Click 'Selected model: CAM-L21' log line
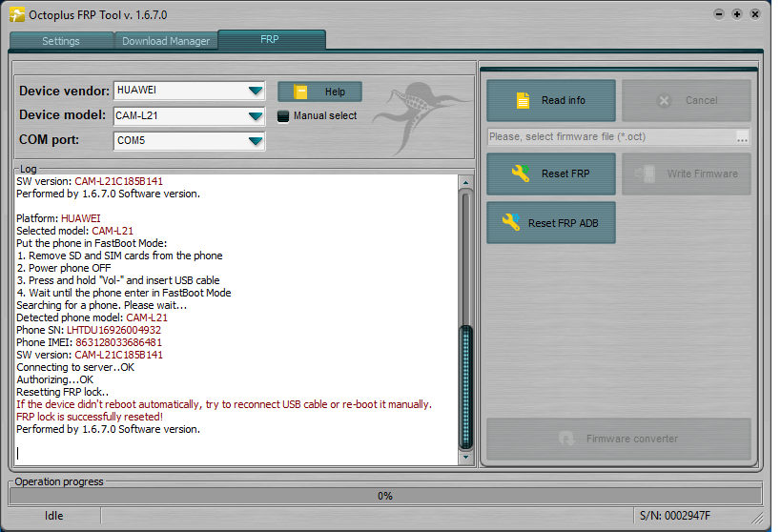 tap(74, 231)
